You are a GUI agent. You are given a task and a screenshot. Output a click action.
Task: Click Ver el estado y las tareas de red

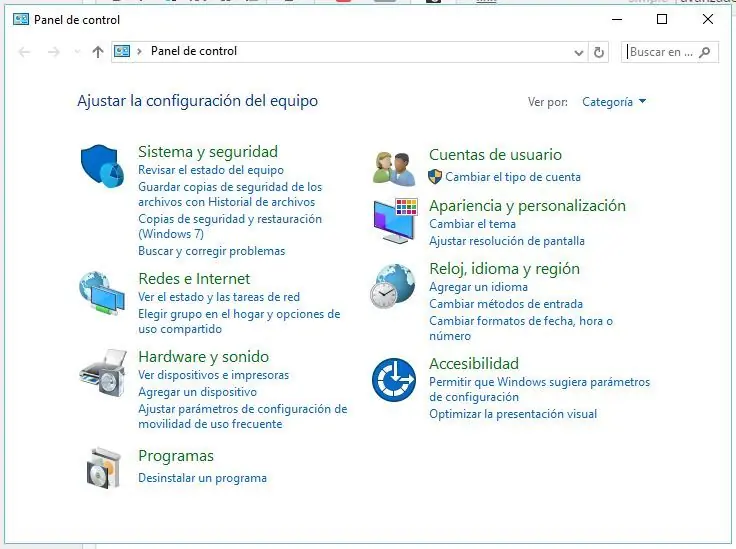click(x=219, y=297)
